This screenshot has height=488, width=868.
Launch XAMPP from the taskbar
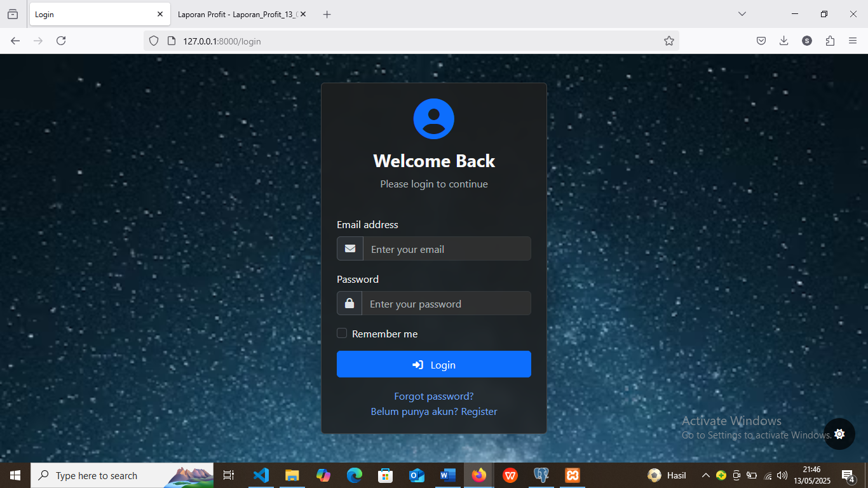tap(572, 475)
